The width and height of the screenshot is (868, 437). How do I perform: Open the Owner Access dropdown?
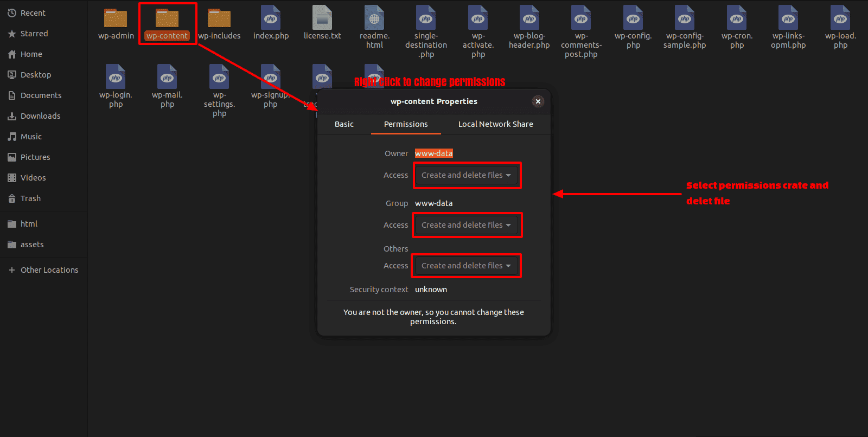(x=467, y=175)
